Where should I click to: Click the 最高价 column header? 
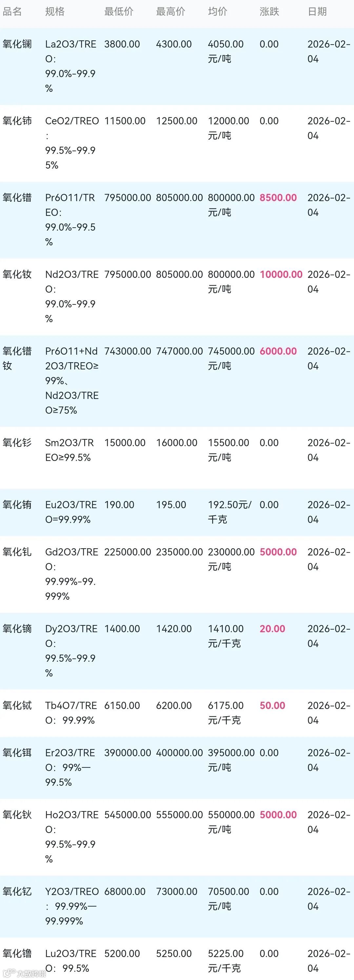coord(171,11)
